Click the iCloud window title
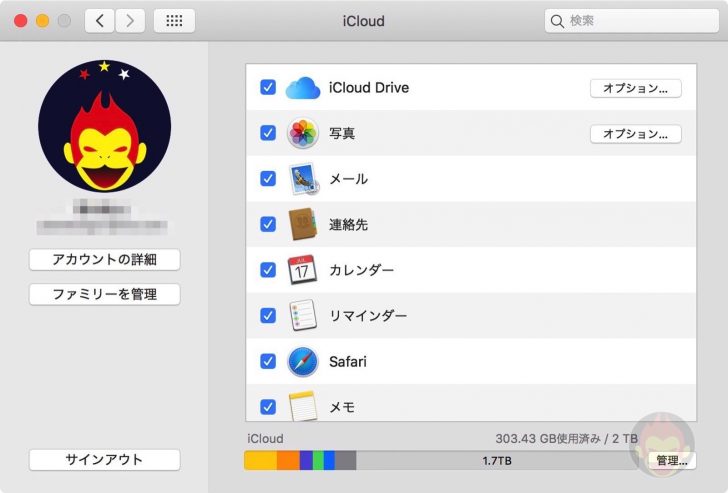 (x=364, y=21)
